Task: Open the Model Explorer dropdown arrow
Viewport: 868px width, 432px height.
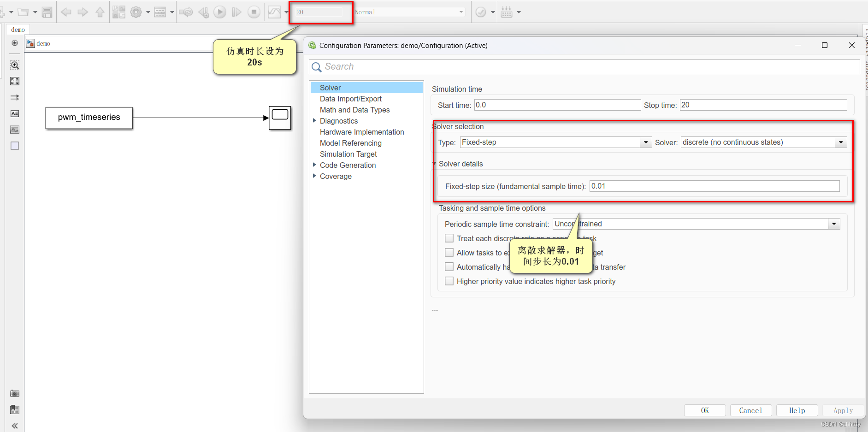Action: click(172, 12)
